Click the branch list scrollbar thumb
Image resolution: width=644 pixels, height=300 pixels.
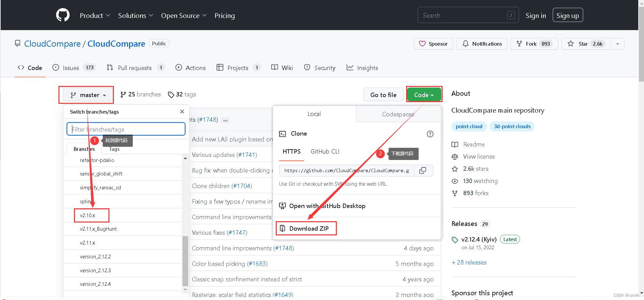(185, 261)
